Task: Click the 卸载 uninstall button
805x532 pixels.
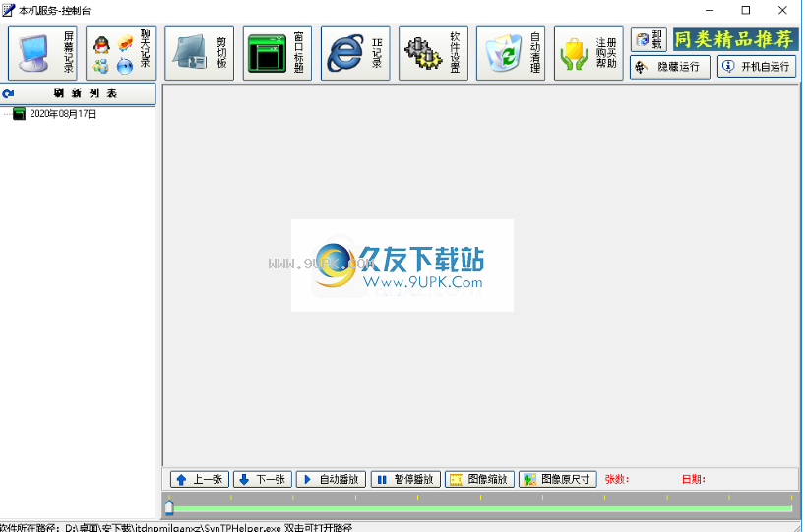Action: (x=649, y=39)
